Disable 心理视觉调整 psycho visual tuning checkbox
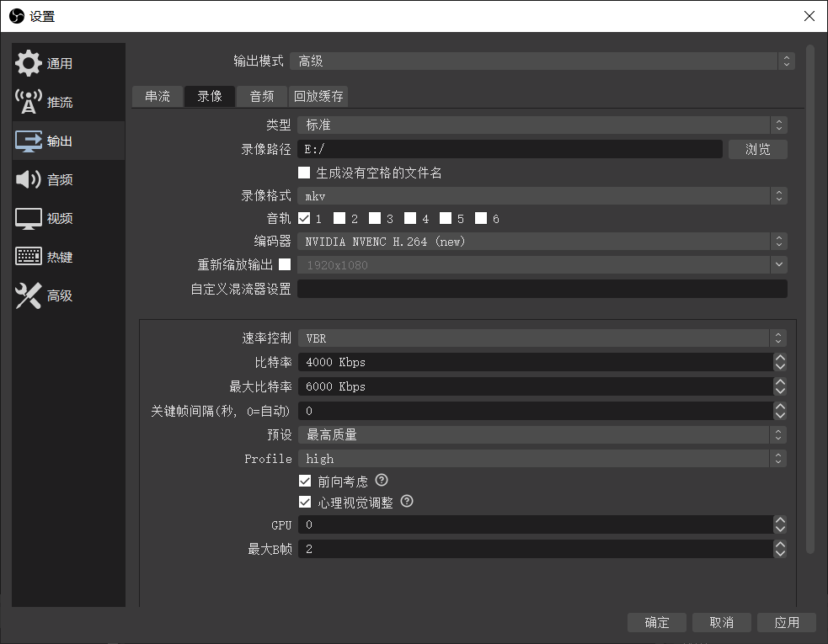Viewport: 828px width, 644px height. coord(305,502)
